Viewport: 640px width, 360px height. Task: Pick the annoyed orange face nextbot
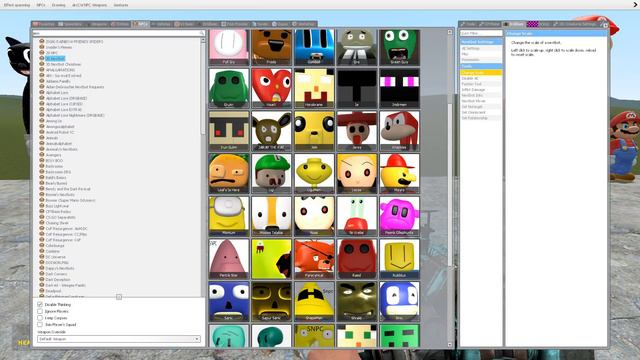pos(229,173)
